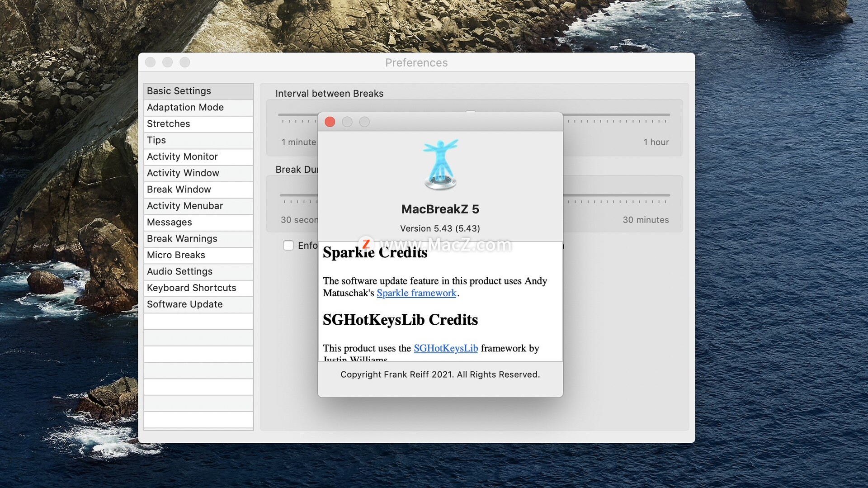This screenshot has width=868, height=488.
Task: Select Break Warnings in the sidebar
Action: [198, 239]
